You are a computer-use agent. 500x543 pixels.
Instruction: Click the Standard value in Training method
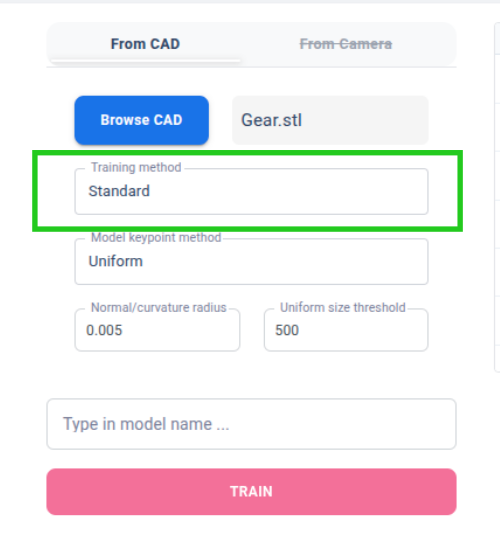coord(119,191)
